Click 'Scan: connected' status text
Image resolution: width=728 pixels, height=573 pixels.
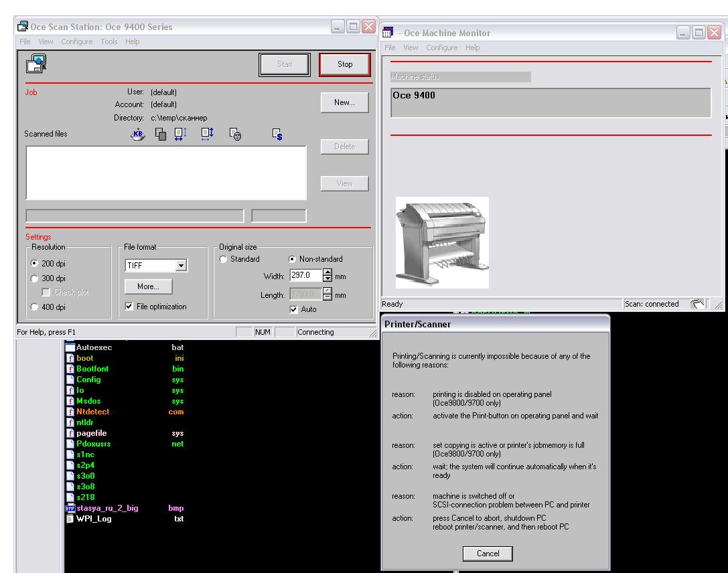pos(652,304)
